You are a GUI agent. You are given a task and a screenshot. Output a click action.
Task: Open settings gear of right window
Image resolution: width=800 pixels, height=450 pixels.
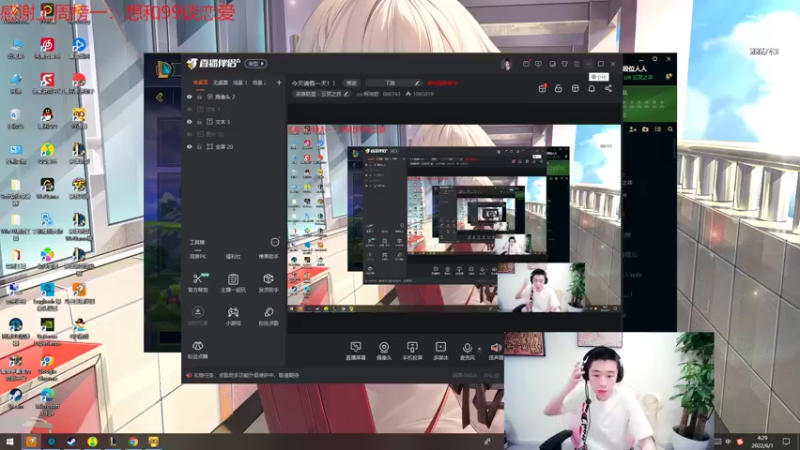pos(655,59)
